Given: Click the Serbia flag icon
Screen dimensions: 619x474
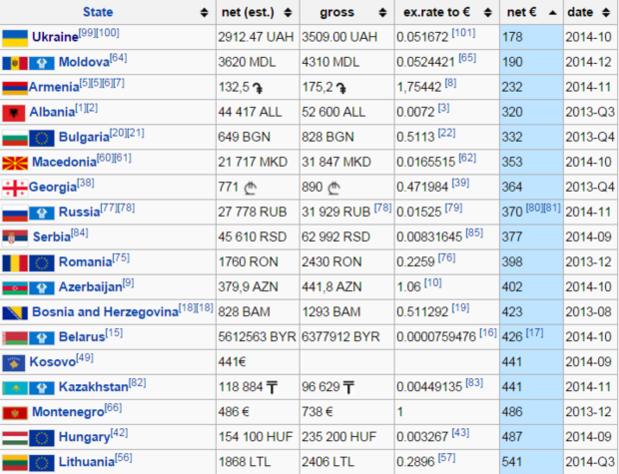Looking at the screenshot, I should click(15, 238).
